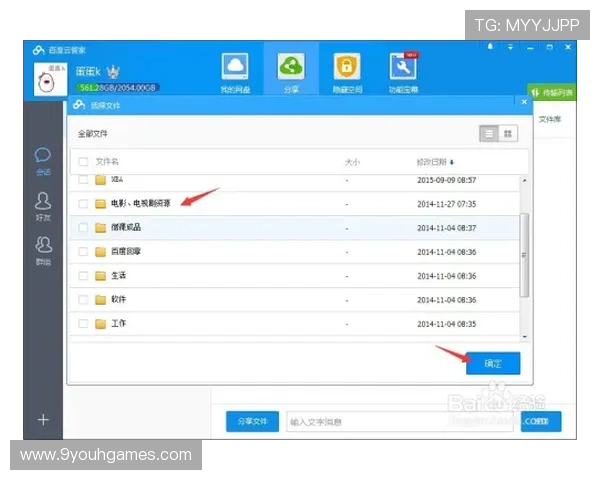Tick checkbox for 电影、电视剧资源 folder
The height and width of the screenshot is (480, 600).
83,204
